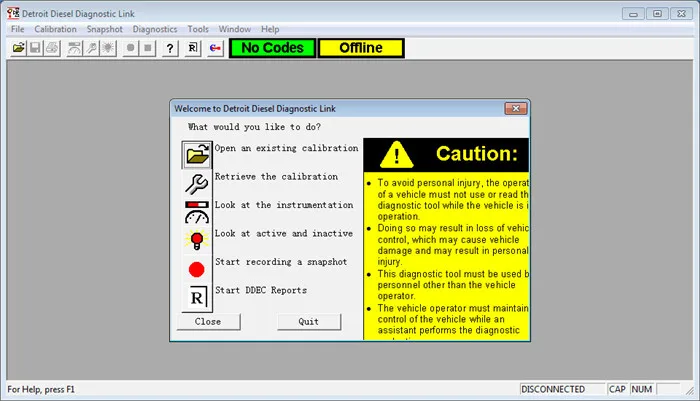Click the yellow Offline status indicator
This screenshot has height=401, width=700.
[x=361, y=48]
